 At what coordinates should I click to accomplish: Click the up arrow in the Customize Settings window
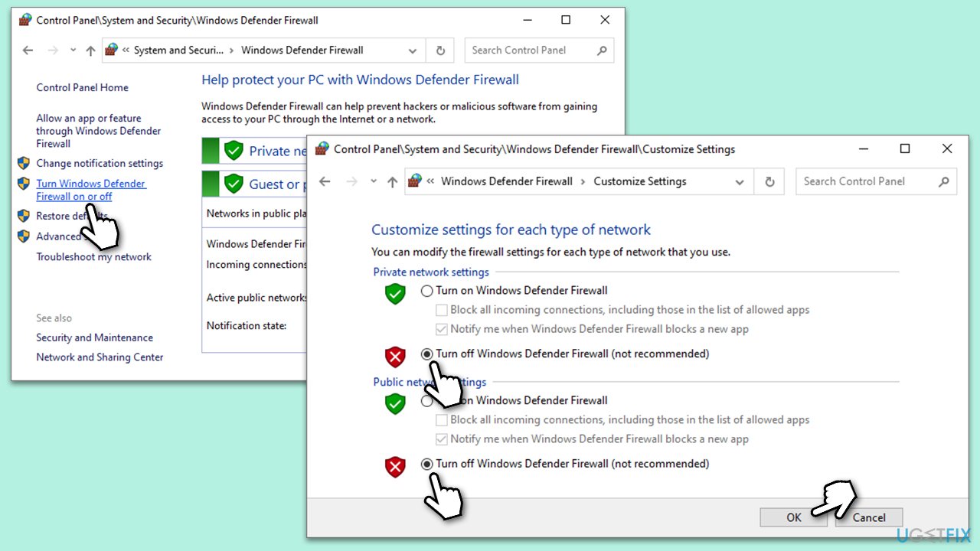click(392, 181)
